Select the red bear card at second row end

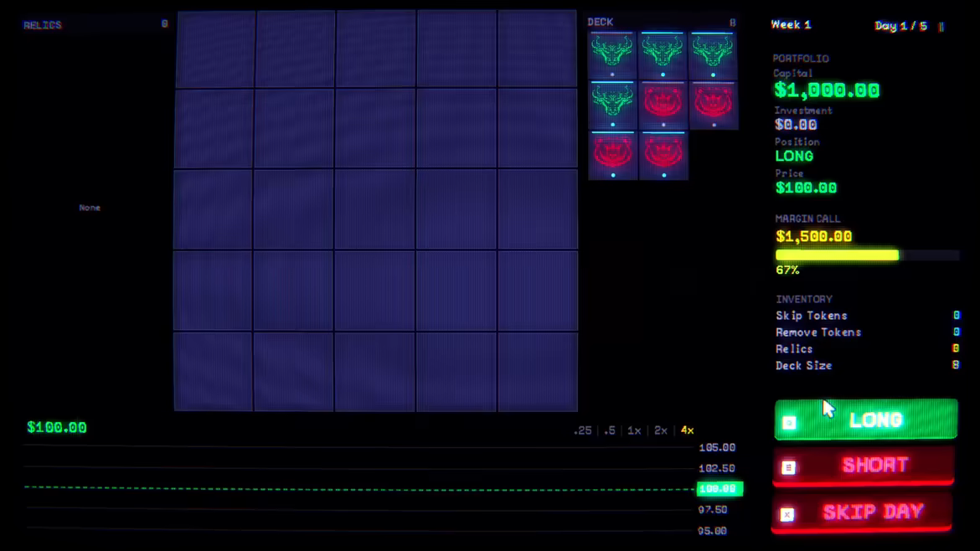[x=713, y=105]
